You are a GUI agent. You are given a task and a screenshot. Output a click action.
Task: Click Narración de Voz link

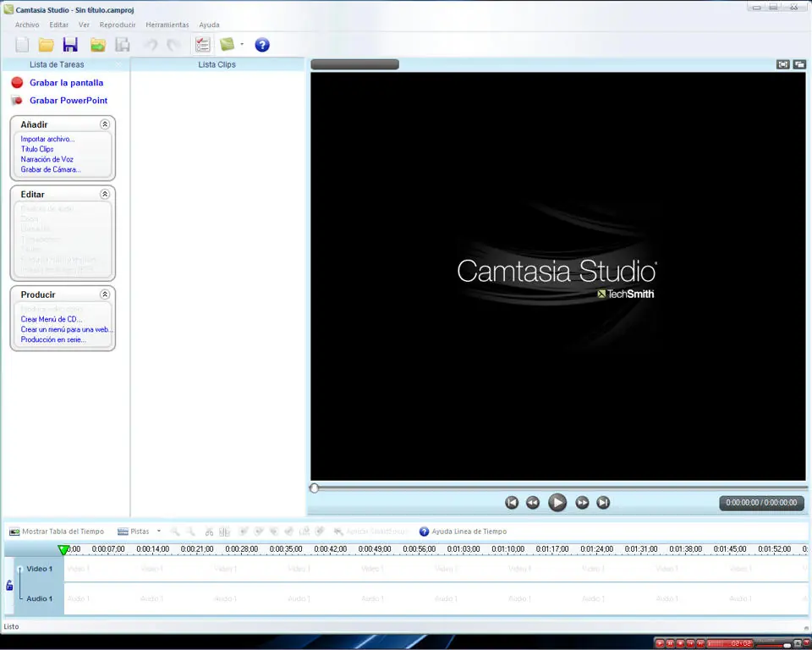click(47, 159)
